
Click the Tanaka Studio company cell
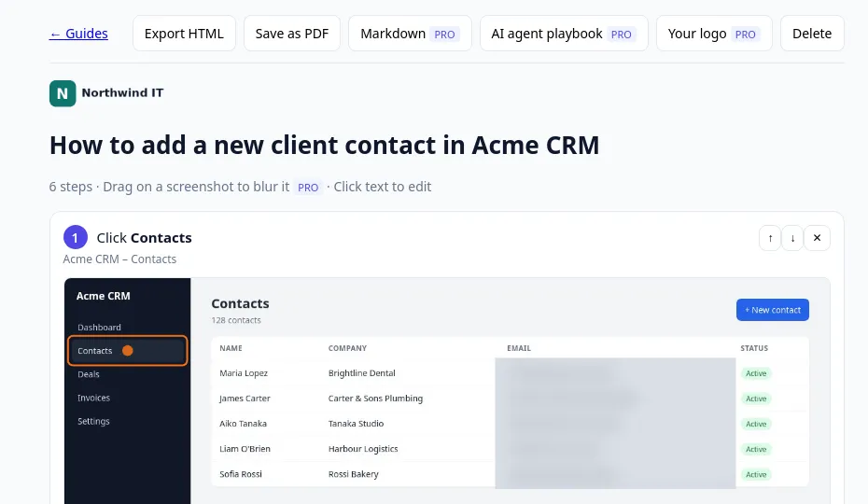[356, 424]
